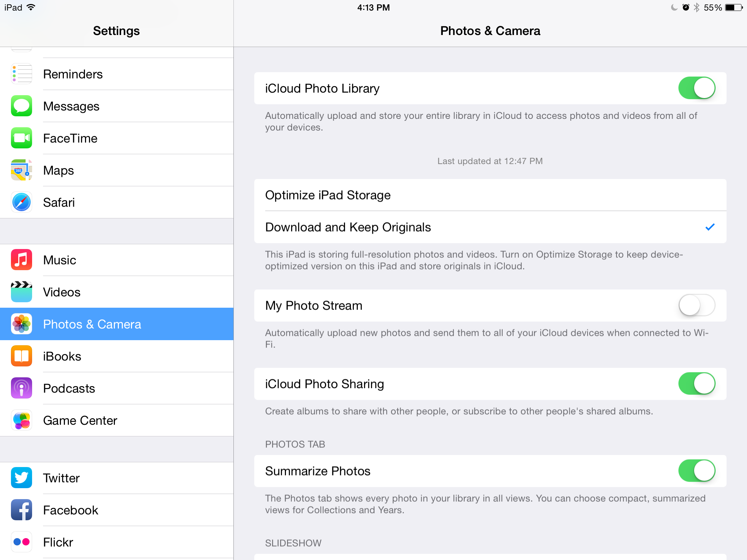Tap the battery indicator in status bar
The image size is (747, 560).
pyautogui.click(x=734, y=8)
